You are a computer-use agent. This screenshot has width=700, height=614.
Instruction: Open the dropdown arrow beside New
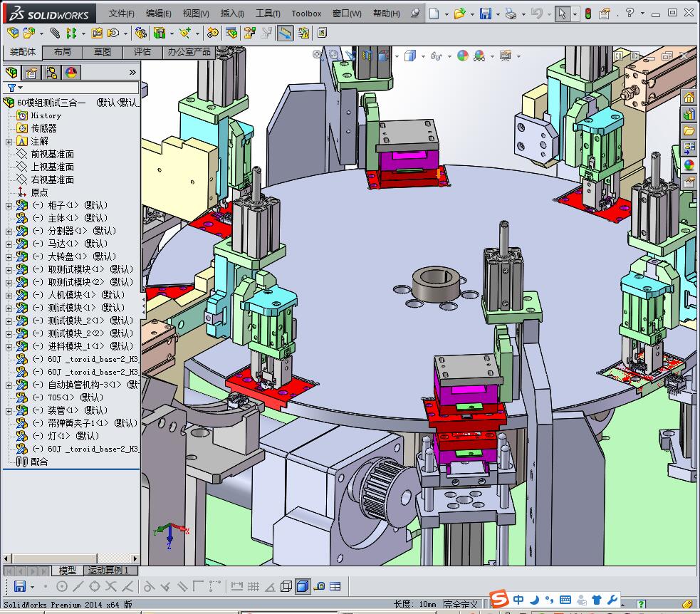coord(446,14)
